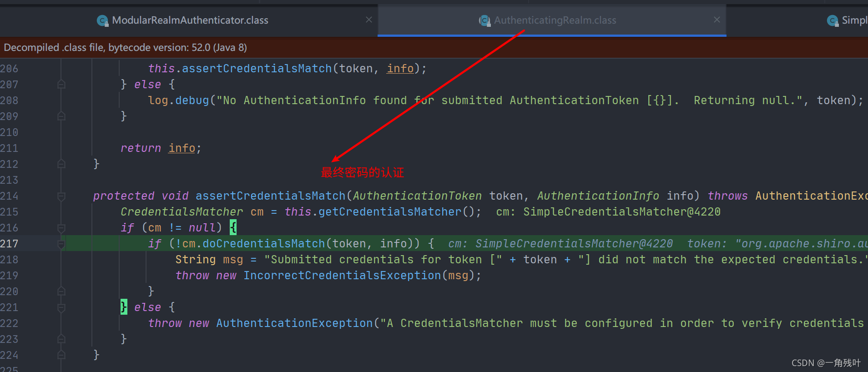Screen dimensions: 868x372
Task: Click assertCredentialsMatch method declaration name
Action: (x=271, y=196)
